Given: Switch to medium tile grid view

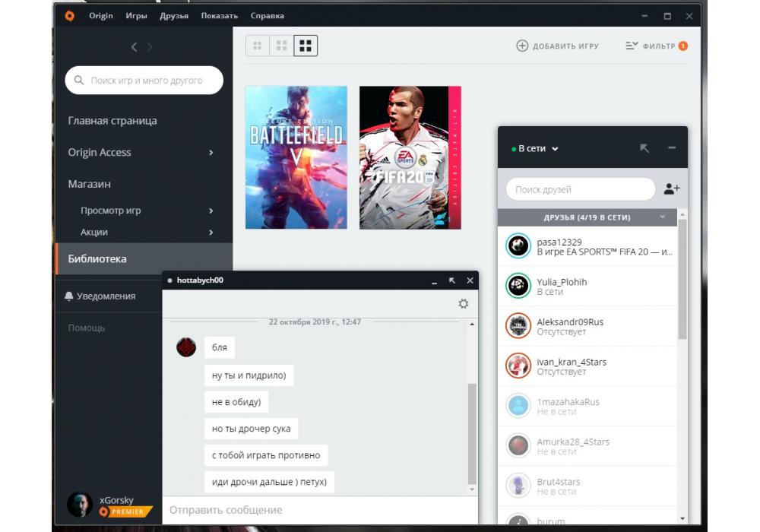Looking at the screenshot, I should click(282, 46).
